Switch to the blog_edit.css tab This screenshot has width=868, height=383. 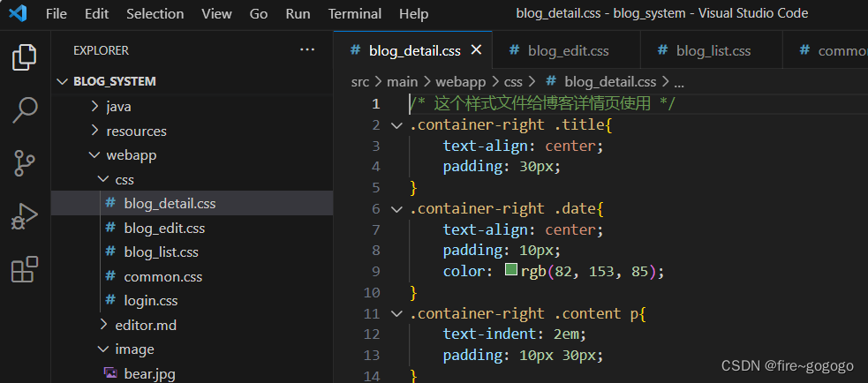[x=566, y=50]
